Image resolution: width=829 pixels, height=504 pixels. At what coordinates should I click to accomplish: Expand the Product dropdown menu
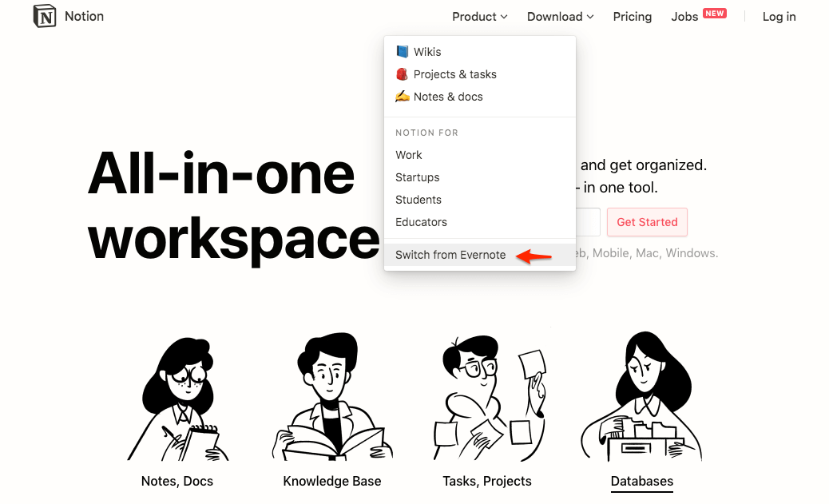479,17
